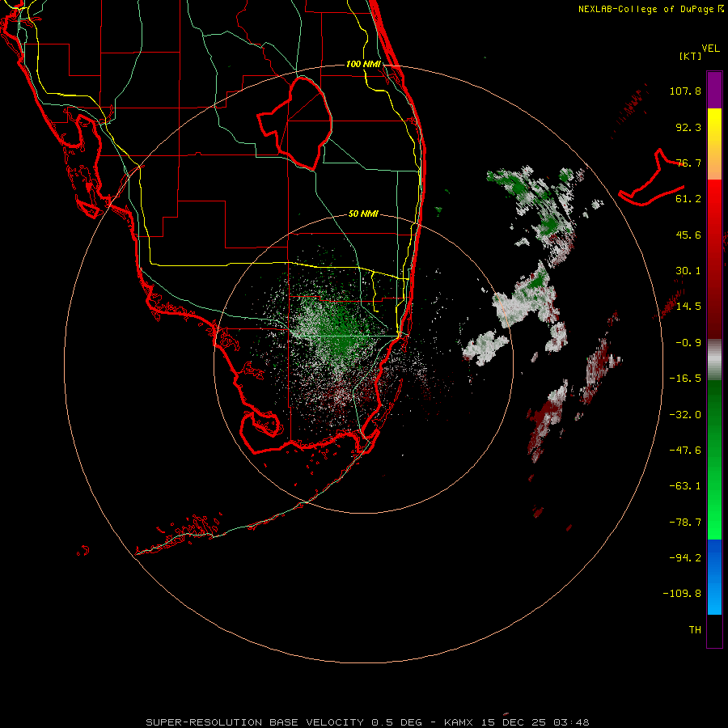Click the -109.8 velocity scale value

pos(682,594)
